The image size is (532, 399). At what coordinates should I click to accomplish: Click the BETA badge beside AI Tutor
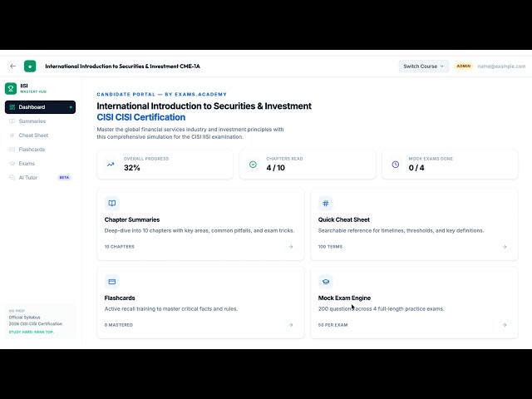click(64, 177)
